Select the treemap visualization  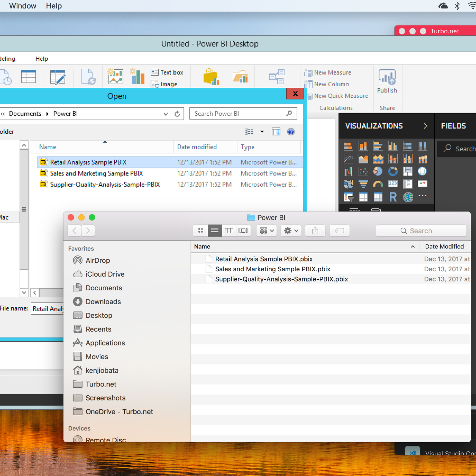click(x=408, y=171)
